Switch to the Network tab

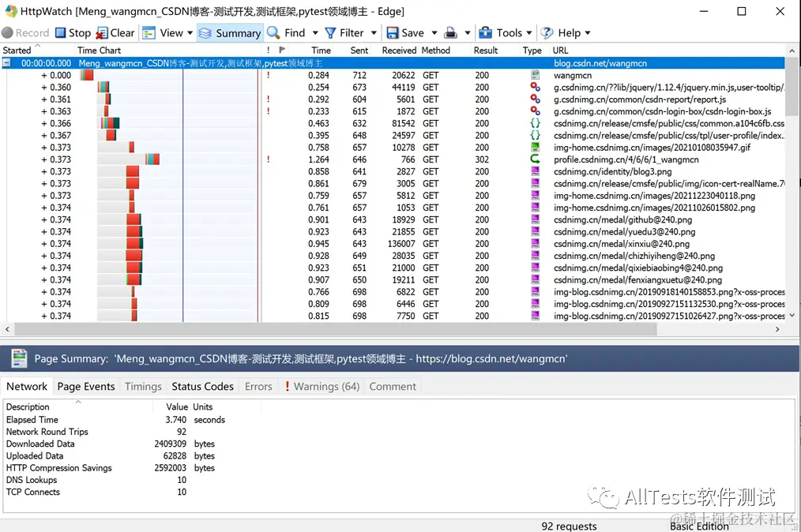27,387
